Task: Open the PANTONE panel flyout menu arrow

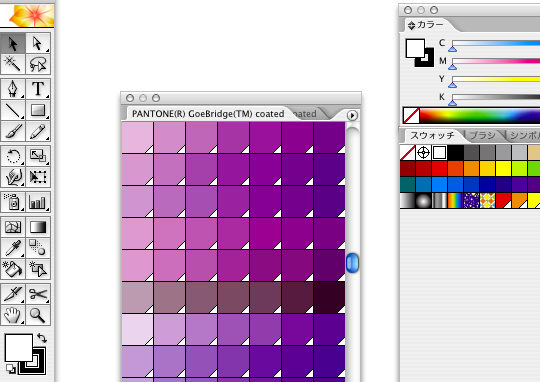Action: [x=352, y=115]
